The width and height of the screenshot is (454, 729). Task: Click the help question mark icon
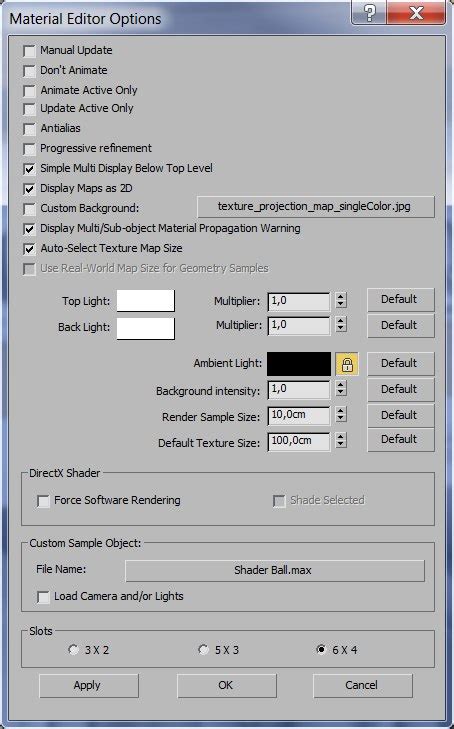tap(369, 13)
